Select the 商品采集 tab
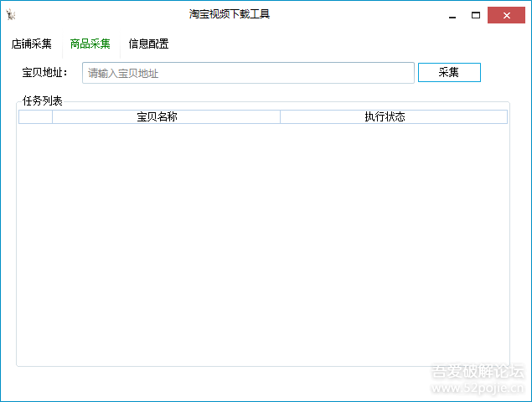This screenshot has height=402, width=532. click(x=90, y=44)
